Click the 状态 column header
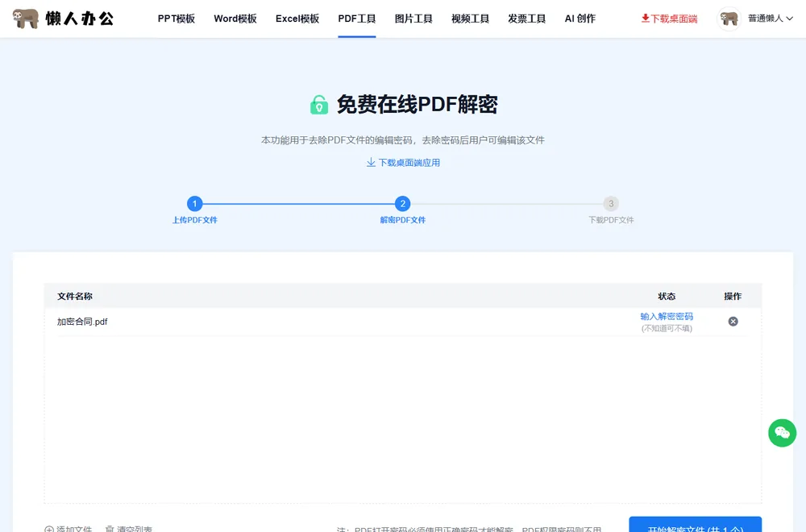This screenshot has height=532, width=806. (667, 296)
